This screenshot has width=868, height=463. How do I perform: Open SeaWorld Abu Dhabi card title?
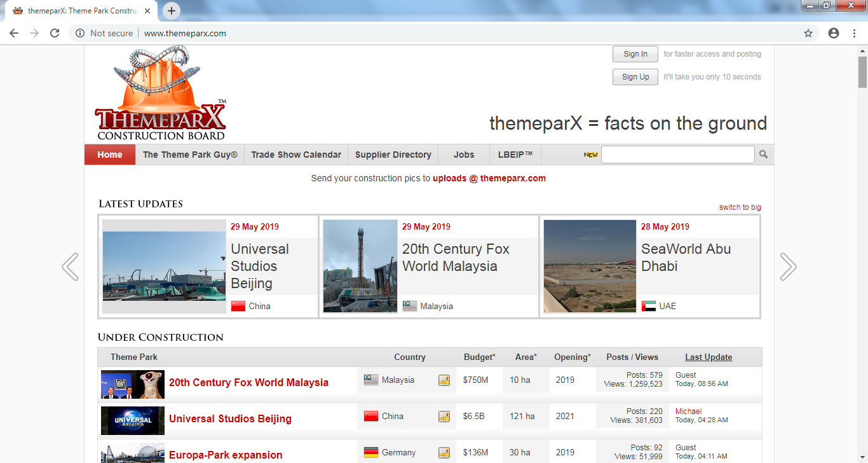686,258
